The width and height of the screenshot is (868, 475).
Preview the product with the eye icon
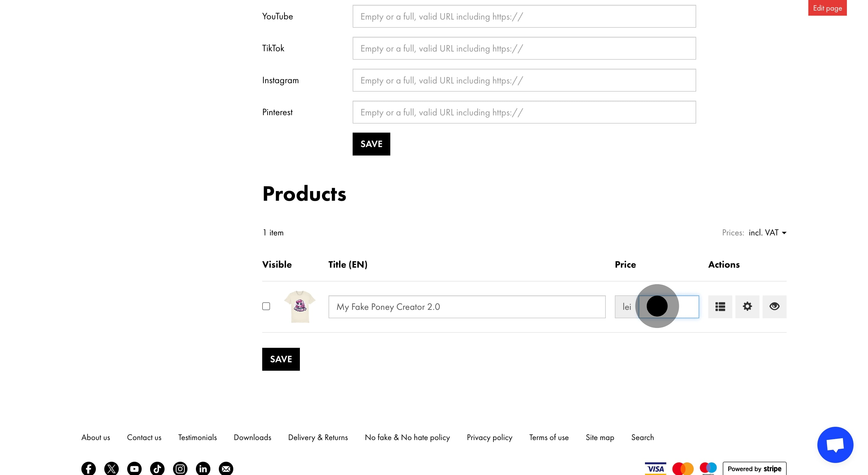coord(774,307)
